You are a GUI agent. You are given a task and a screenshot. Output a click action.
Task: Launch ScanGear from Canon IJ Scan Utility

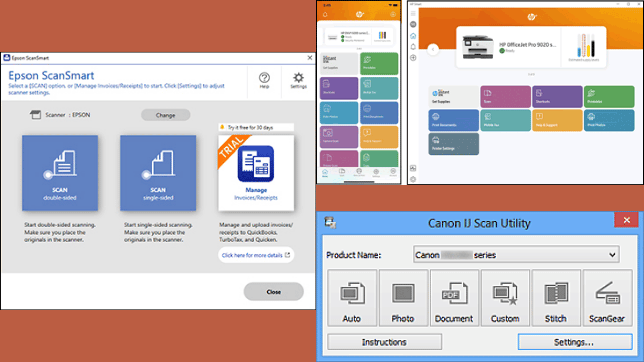[x=607, y=298]
